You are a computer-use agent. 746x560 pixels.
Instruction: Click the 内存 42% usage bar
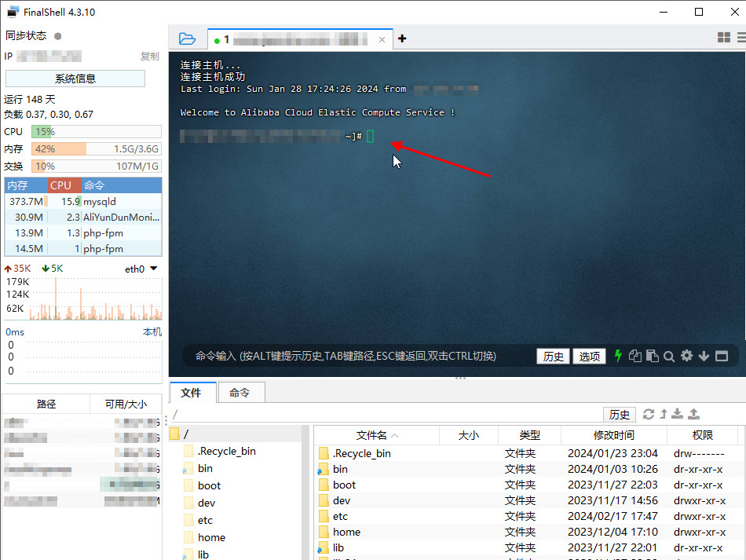(97, 149)
